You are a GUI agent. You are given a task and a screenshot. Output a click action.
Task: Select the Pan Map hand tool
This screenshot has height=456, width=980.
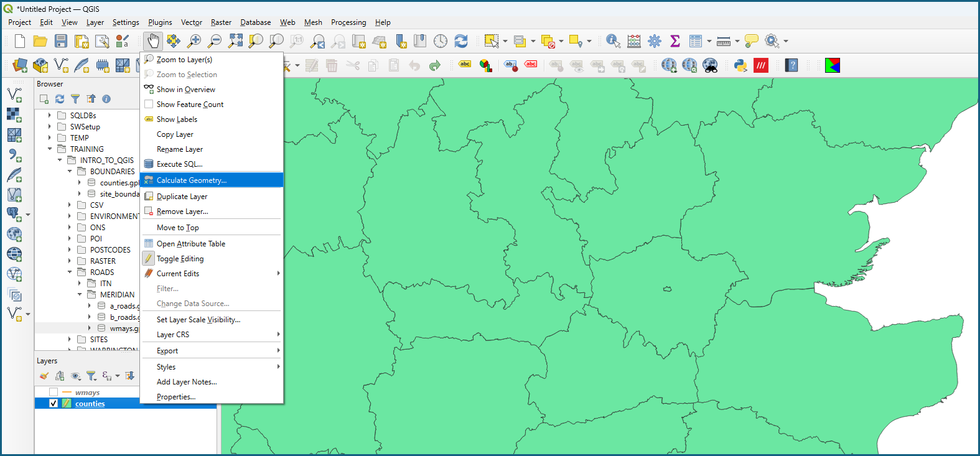(x=153, y=41)
